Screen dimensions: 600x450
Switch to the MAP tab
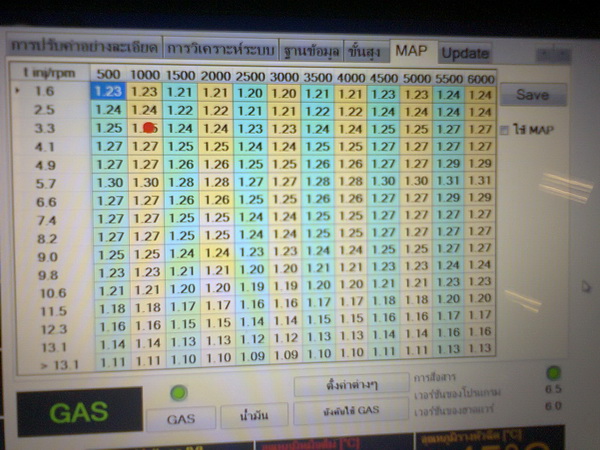[412, 51]
